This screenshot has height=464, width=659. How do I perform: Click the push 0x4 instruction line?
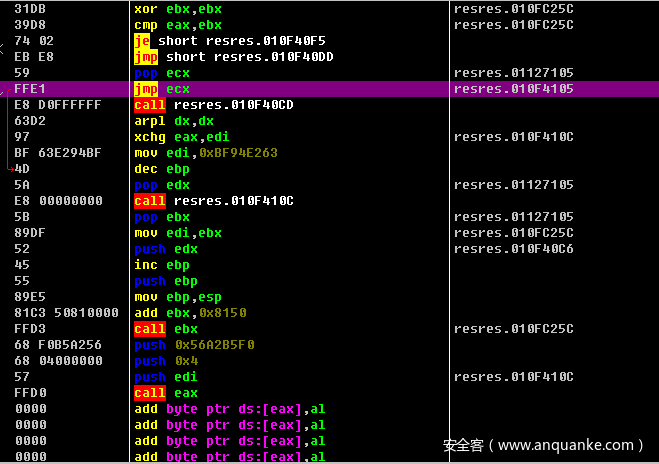click(166, 361)
